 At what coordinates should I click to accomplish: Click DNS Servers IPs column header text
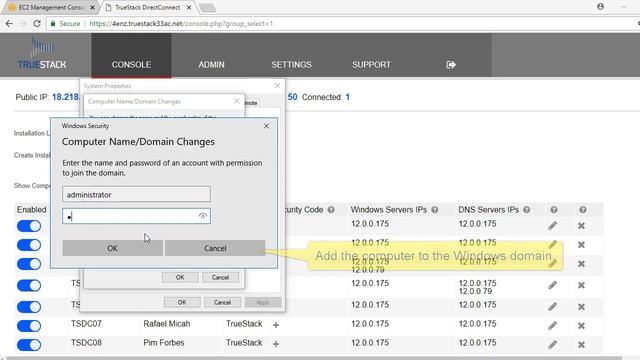[x=489, y=209]
